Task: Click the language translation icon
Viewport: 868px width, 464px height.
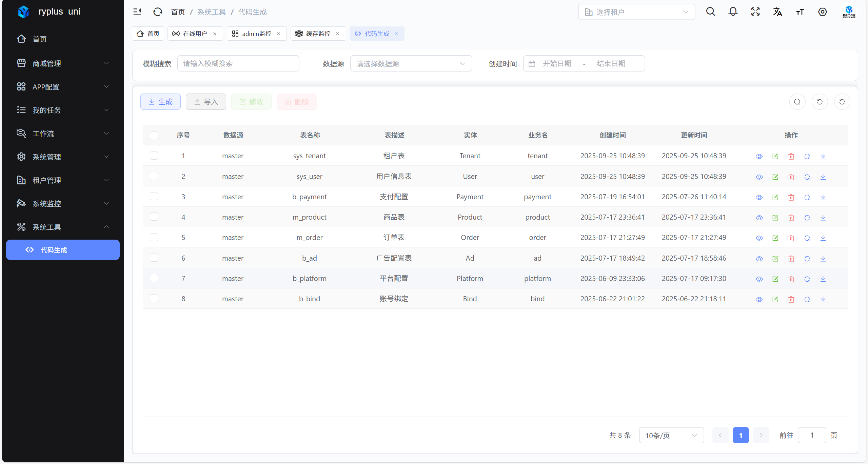Action: [777, 12]
